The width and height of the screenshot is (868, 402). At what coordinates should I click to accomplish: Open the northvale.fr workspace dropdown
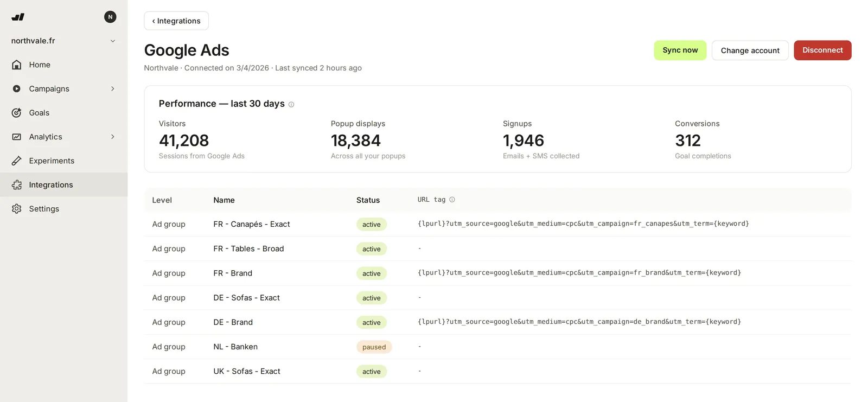pos(63,41)
